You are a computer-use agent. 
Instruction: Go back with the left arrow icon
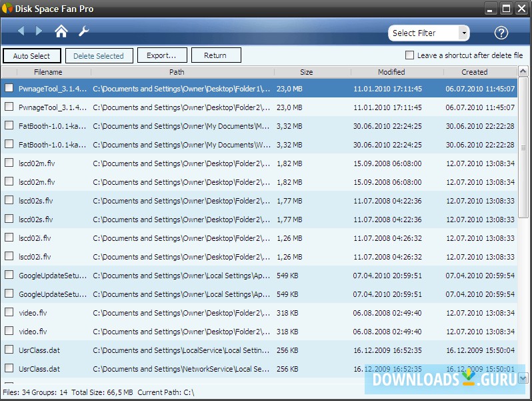(21, 31)
